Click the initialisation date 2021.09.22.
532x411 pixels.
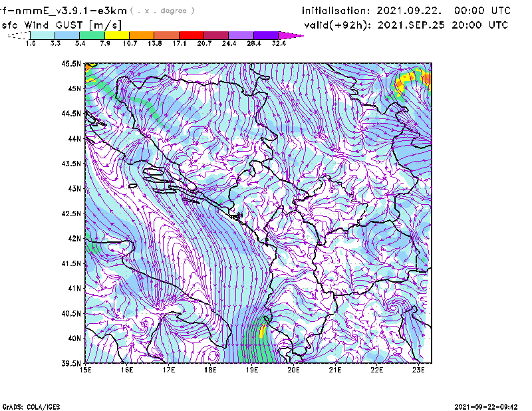pyautogui.click(x=409, y=11)
